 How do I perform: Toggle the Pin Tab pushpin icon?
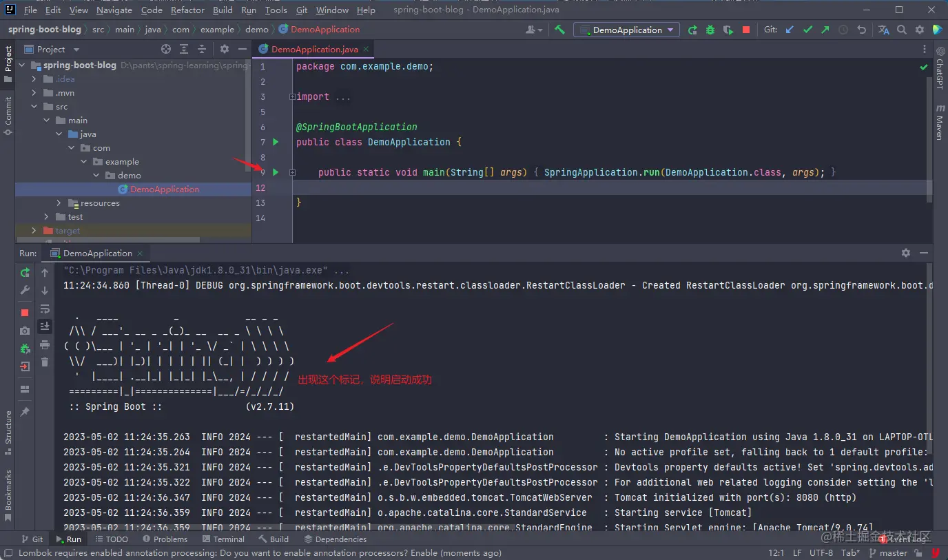click(25, 411)
